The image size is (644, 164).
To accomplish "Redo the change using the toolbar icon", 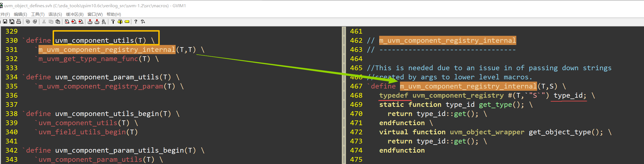I will (35, 22).
